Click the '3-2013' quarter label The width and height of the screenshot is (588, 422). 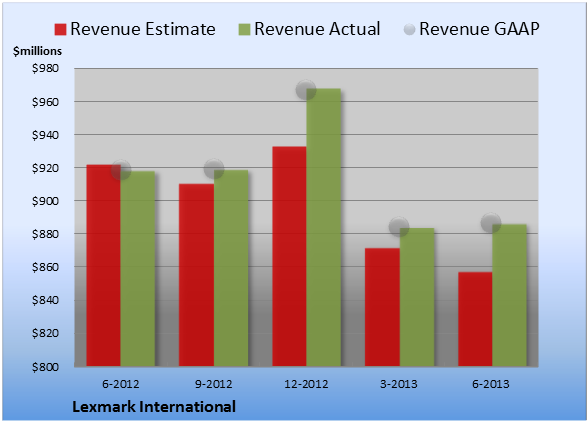pyautogui.click(x=399, y=384)
